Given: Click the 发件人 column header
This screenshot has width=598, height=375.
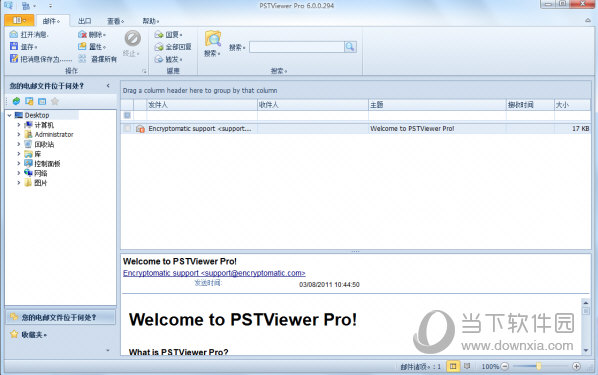Looking at the screenshot, I should pos(202,105).
